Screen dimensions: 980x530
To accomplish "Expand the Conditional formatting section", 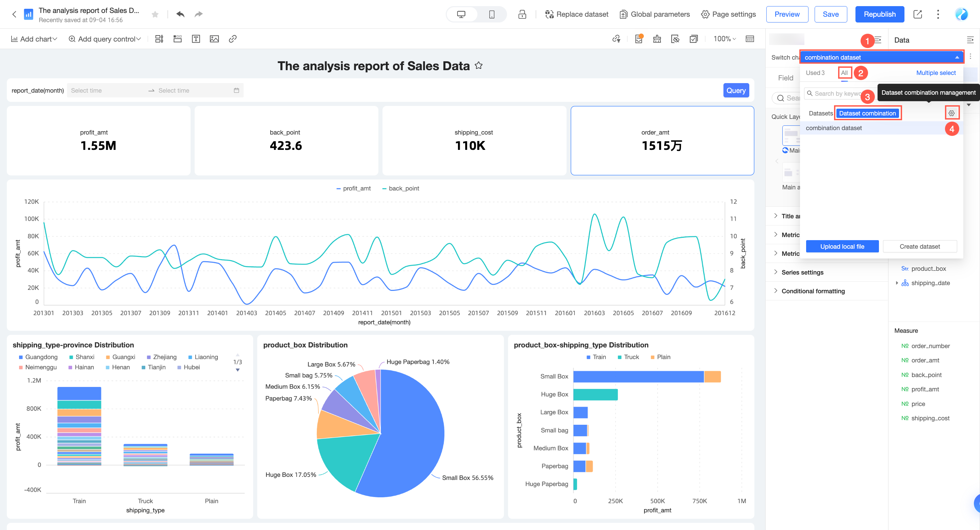I will click(x=813, y=291).
